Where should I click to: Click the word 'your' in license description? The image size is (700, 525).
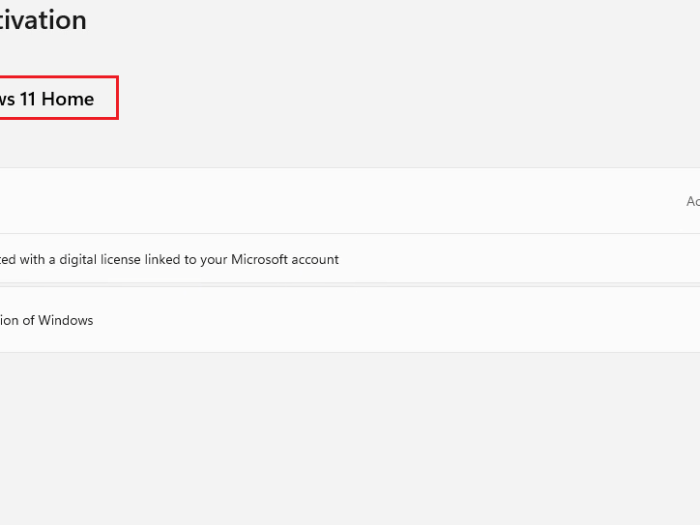(x=215, y=259)
